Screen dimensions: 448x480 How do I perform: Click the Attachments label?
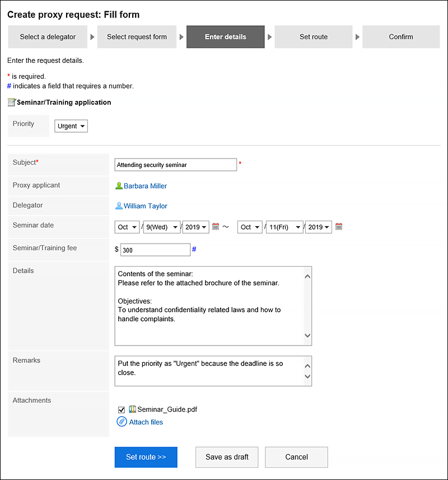tap(32, 400)
